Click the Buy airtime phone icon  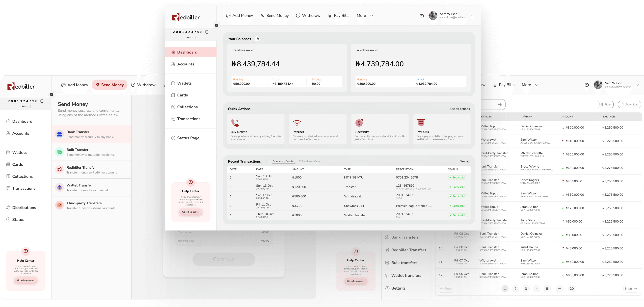point(235,123)
